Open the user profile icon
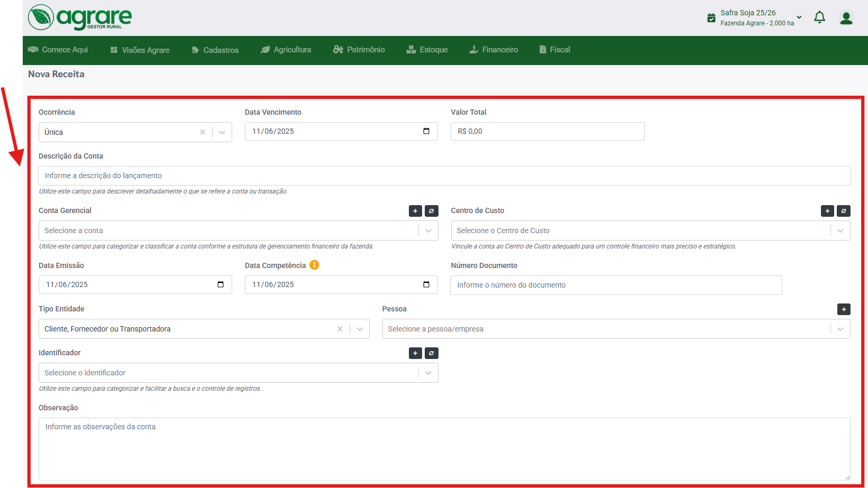This screenshot has height=488, width=868. [x=846, y=18]
